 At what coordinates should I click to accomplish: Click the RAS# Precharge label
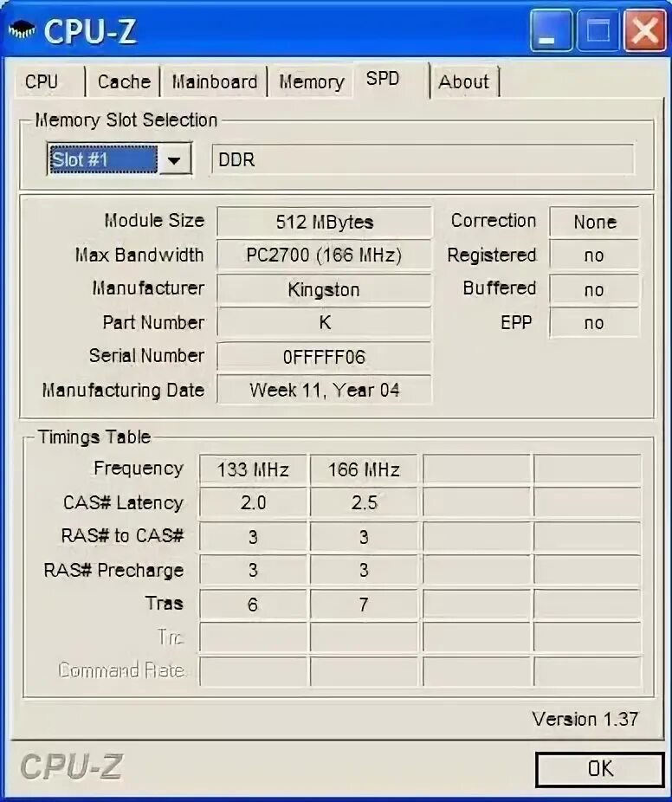(113, 570)
